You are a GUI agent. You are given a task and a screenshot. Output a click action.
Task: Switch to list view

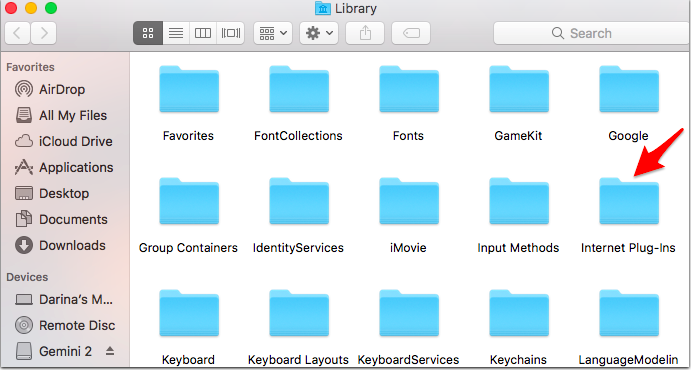pyautogui.click(x=176, y=33)
